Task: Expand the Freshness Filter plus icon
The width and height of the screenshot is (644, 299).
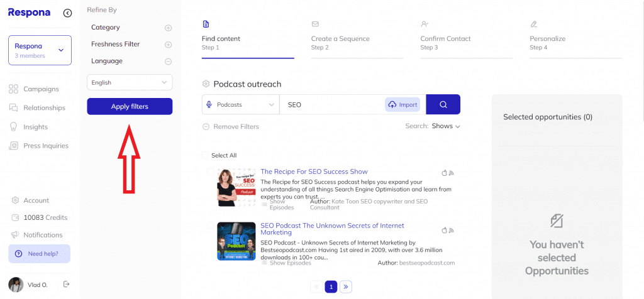Action: point(168,45)
